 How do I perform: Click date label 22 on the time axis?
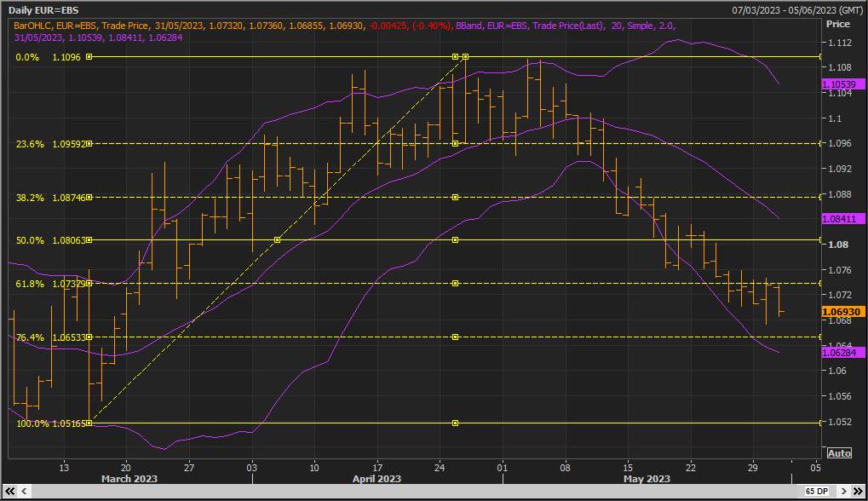690,468
